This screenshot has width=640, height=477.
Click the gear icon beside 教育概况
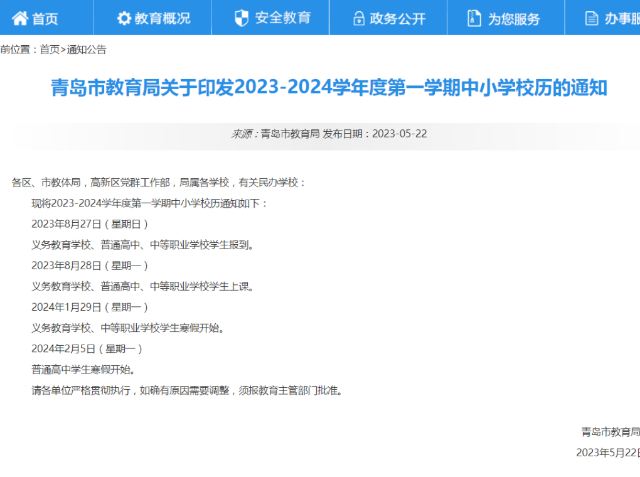coord(124,19)
